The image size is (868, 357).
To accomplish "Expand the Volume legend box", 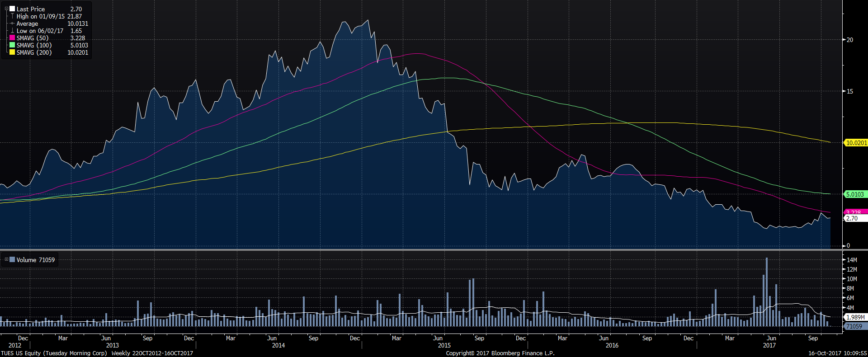I will coord(6,259).
